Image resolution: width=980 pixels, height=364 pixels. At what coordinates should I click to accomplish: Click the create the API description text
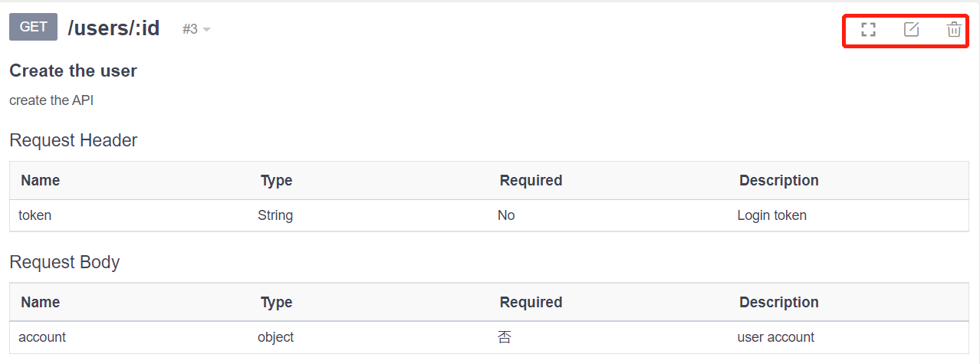point(51,100)
